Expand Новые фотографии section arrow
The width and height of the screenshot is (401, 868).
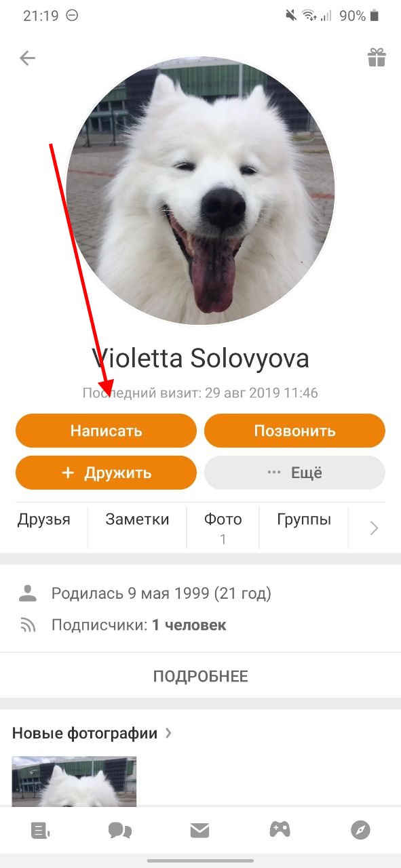pyautogui.click(x=168, y=733)
